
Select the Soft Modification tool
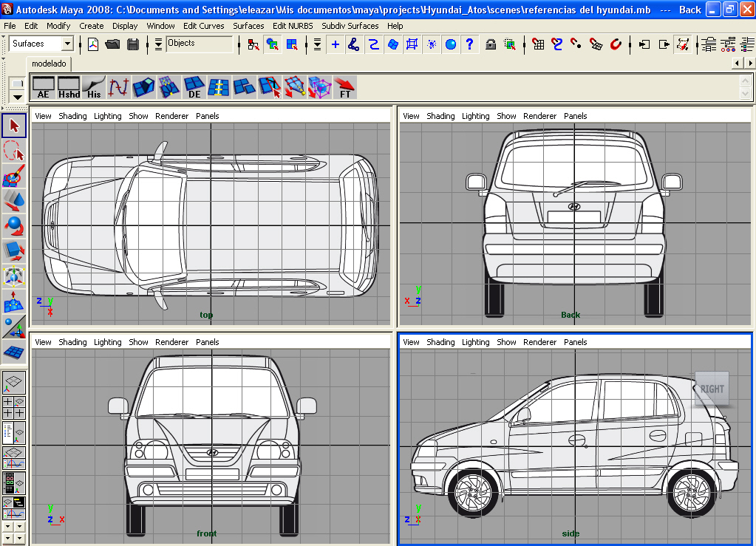[14, 301]
